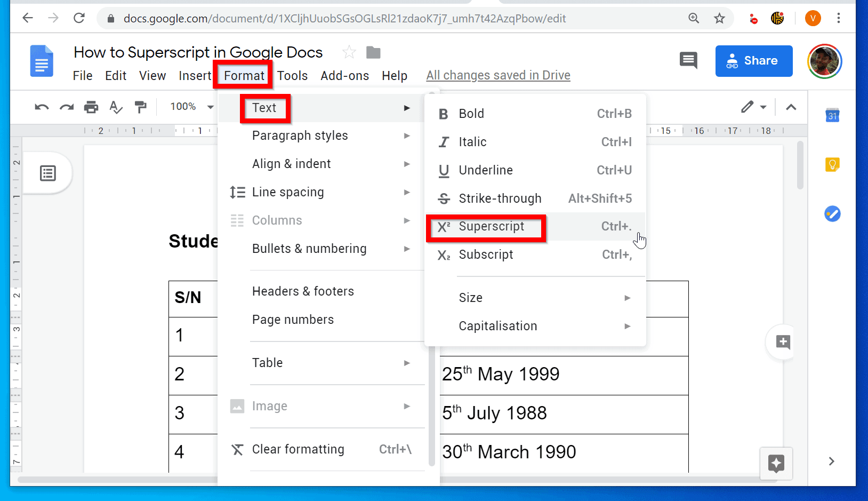Click the Print toolbar icon
Viewport: 868px width, 501px height.
pyautogui.click(x=91, y=107)
